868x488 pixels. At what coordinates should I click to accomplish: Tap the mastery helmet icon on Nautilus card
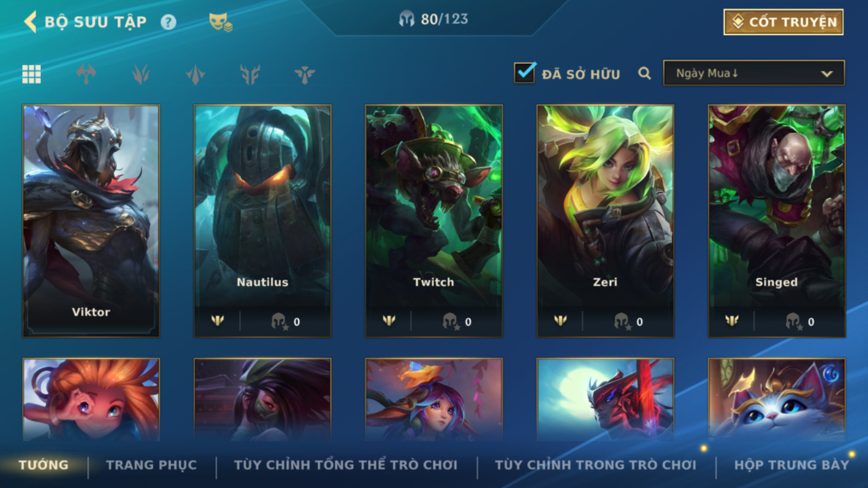pos(279,322)
